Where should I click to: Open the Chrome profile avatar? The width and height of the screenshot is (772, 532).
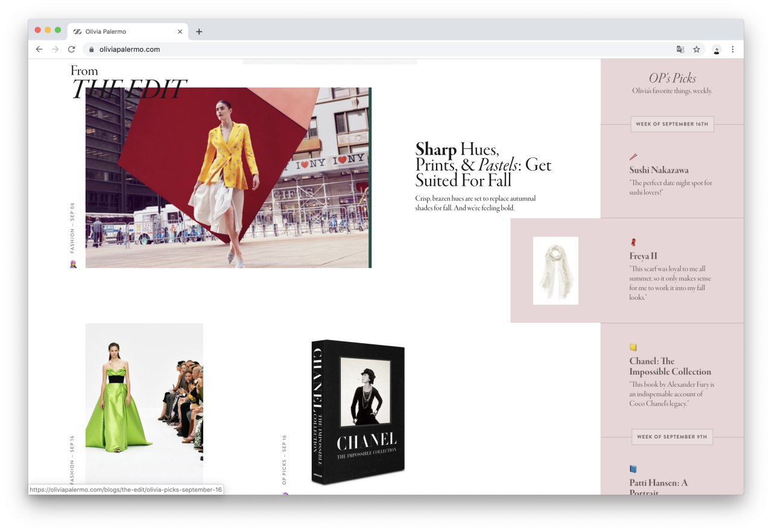pyautogui.click(x=717, y=49)
